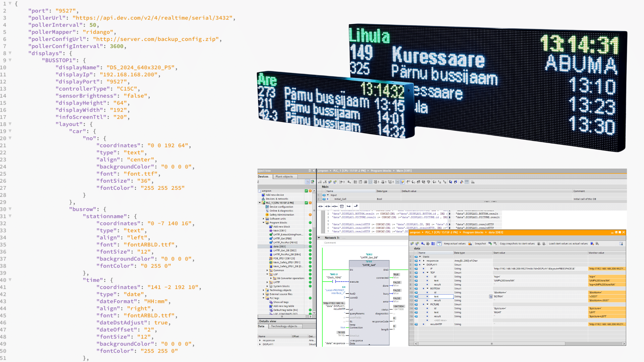Click the project tree link icon
This screenshot has width=644, height=362.
313,182
